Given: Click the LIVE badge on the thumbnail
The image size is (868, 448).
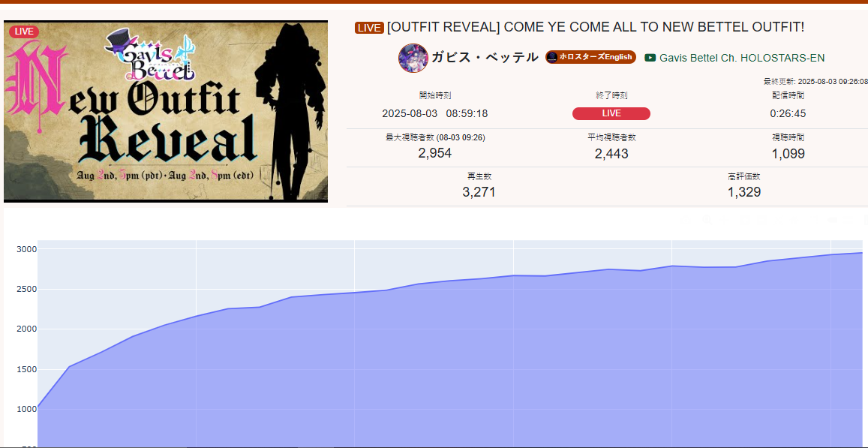Looking at the screenshot, I should pos(24,32).
